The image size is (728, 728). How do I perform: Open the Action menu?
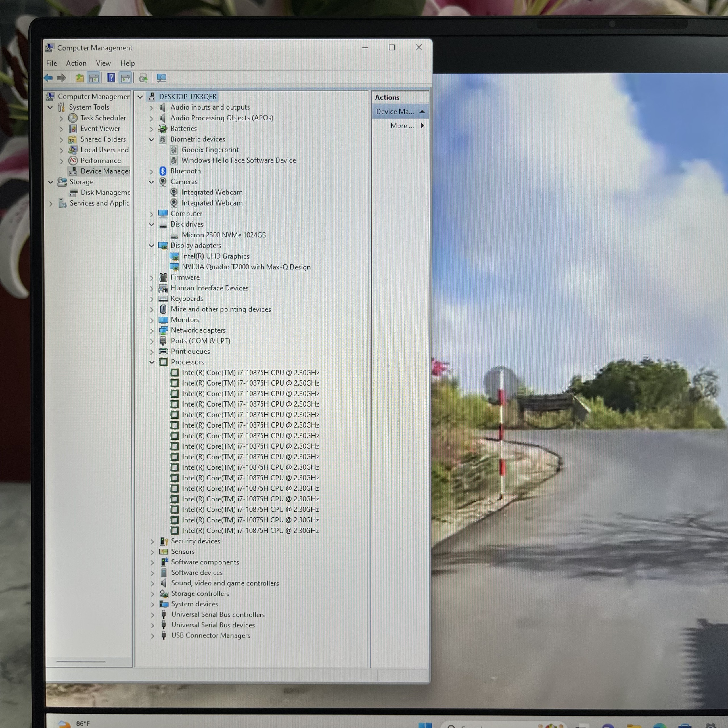76,63
